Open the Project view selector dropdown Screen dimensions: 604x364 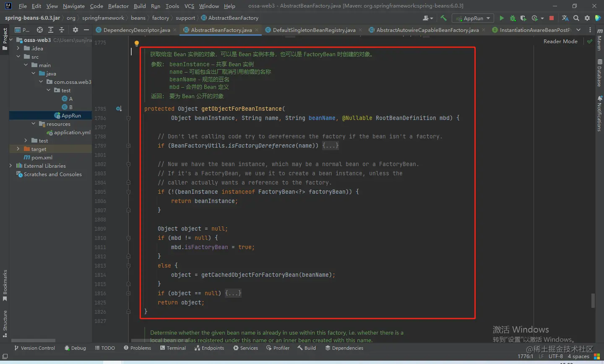22,30
